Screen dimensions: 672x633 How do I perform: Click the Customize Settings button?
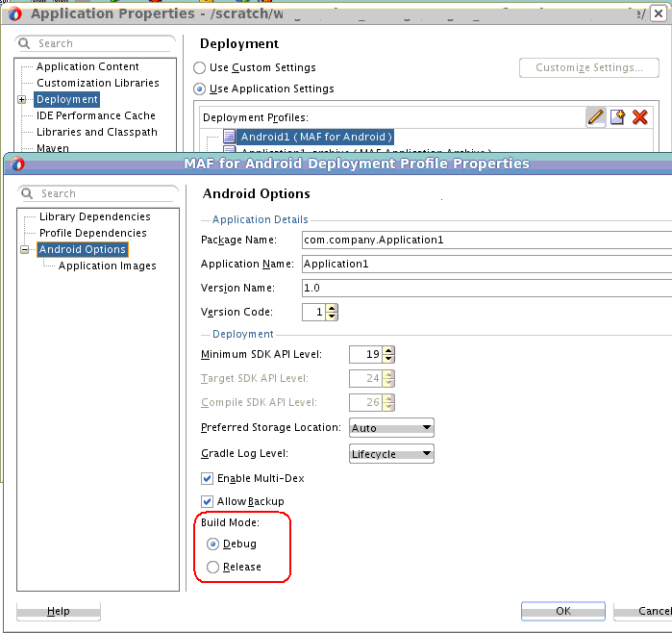tap(589, 67)
